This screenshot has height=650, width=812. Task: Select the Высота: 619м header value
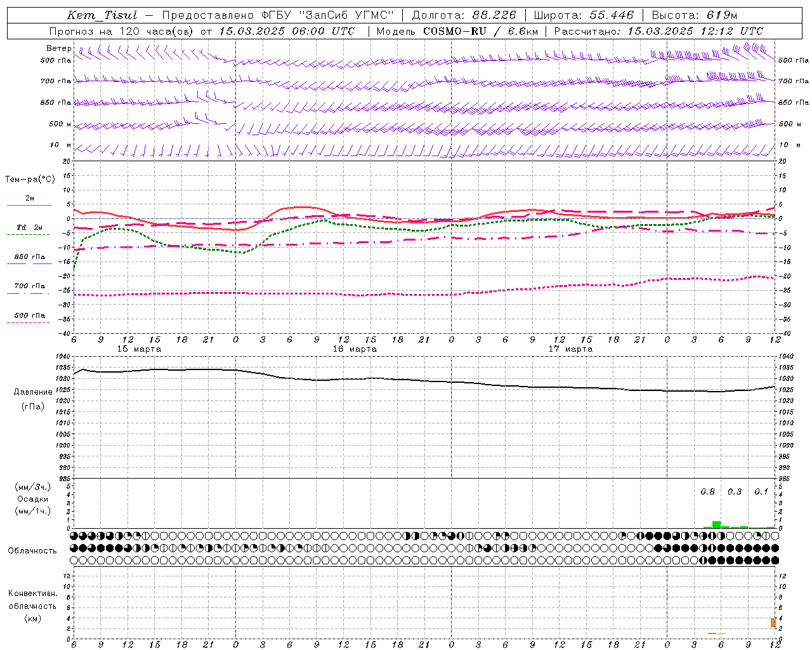(695, 15)
